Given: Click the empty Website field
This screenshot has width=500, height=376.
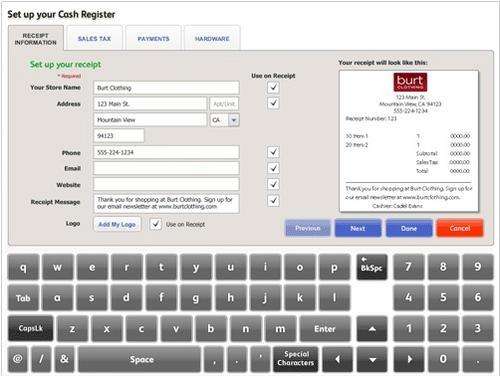Looking at the screenshot, I should click(x=166, y=184).
